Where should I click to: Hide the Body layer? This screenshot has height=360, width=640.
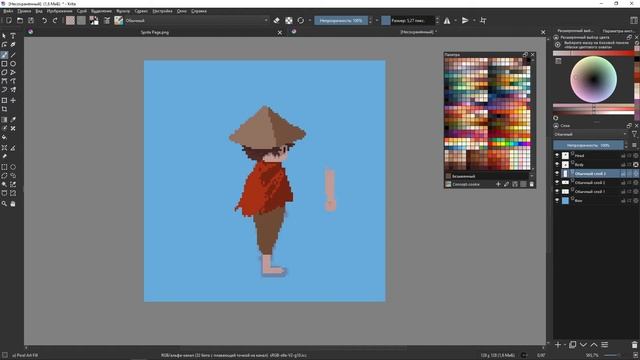pyautogui.click(x=557, y=164)
